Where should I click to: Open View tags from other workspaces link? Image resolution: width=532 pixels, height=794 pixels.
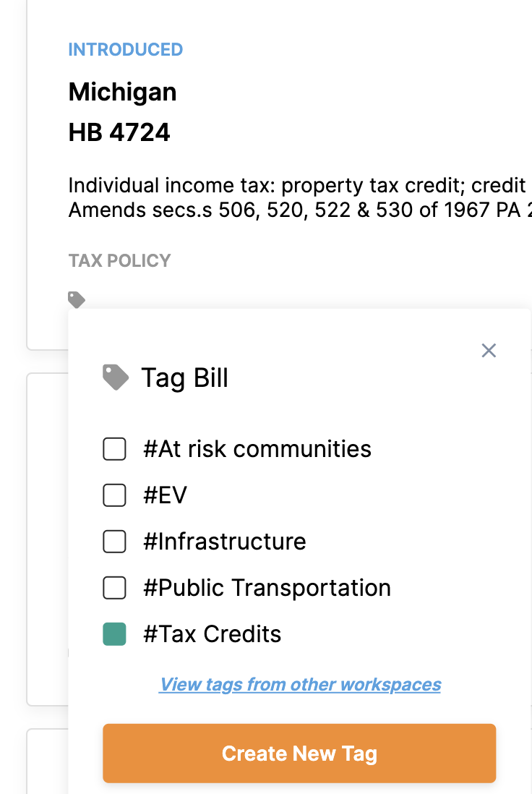coord(300,684)
